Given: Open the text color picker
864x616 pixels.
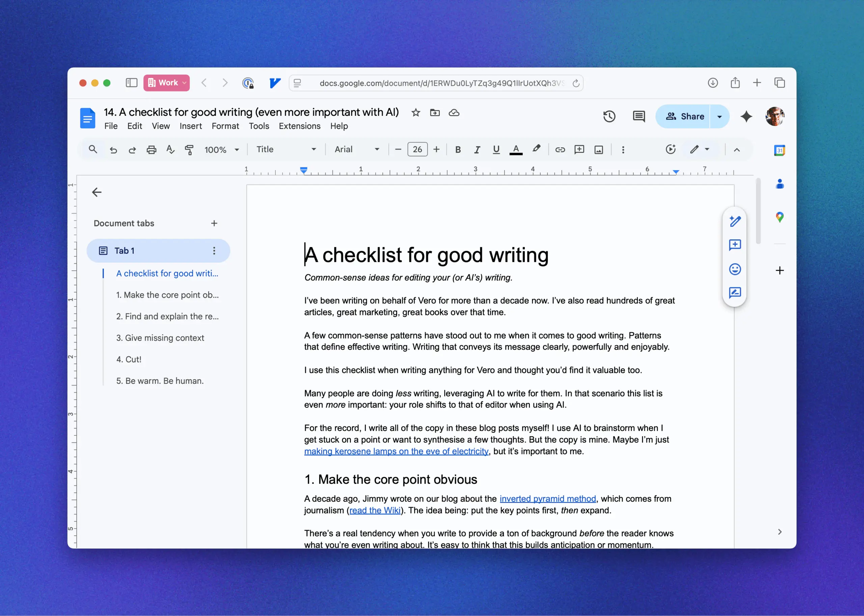Looking at the screenshot, I should coord(515,150).
